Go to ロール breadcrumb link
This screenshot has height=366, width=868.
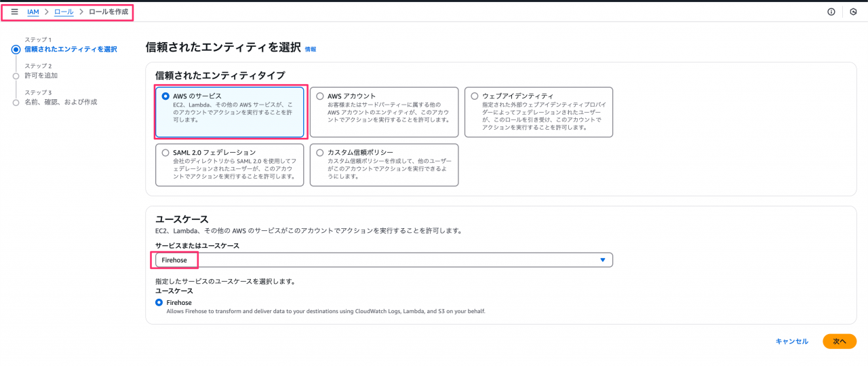coord(64,12)
